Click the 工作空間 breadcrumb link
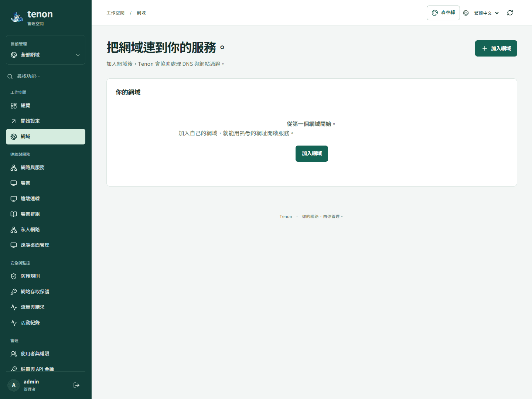 point(116,13)
